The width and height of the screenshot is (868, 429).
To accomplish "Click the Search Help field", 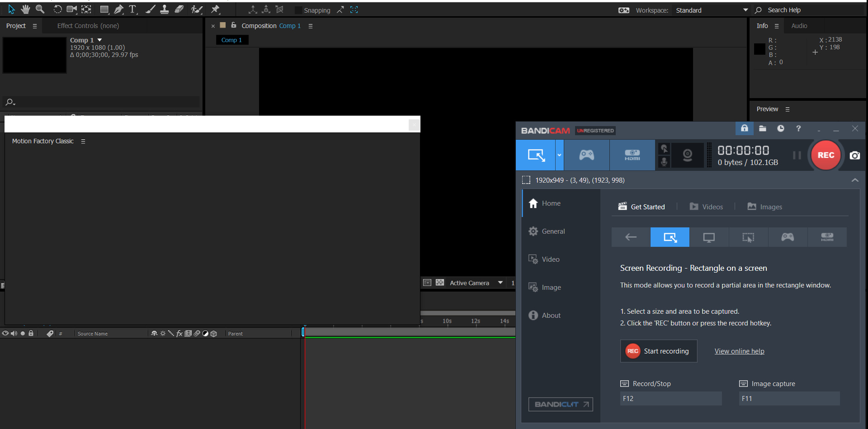I will coord(809,10).
